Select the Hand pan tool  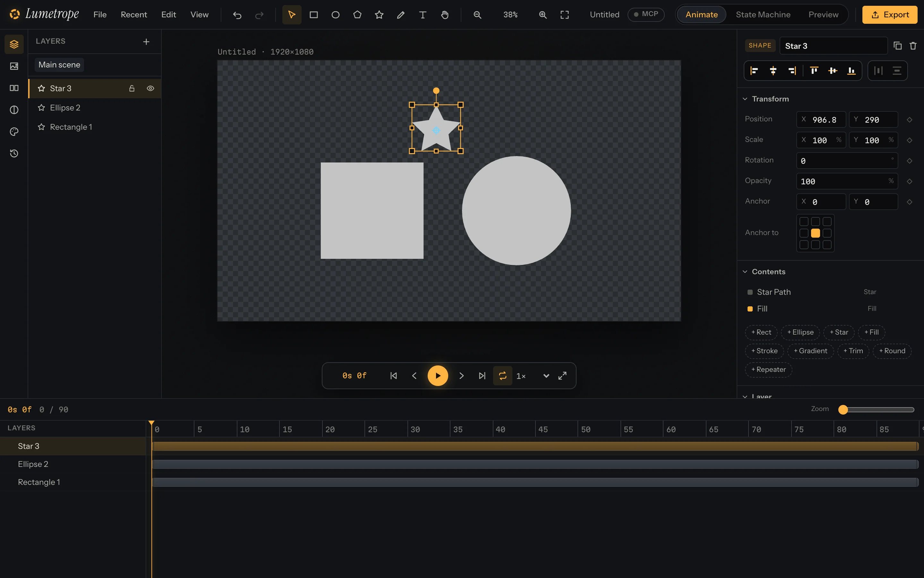444,14
